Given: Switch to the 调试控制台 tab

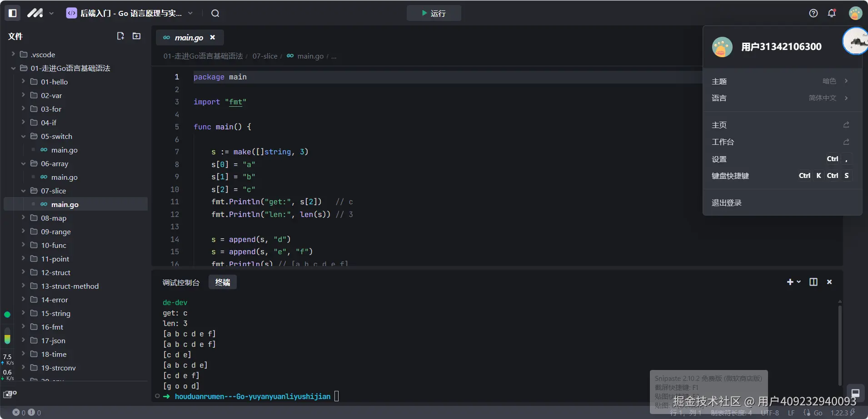Looking at the screenshot, I should [x=181, y=282].
